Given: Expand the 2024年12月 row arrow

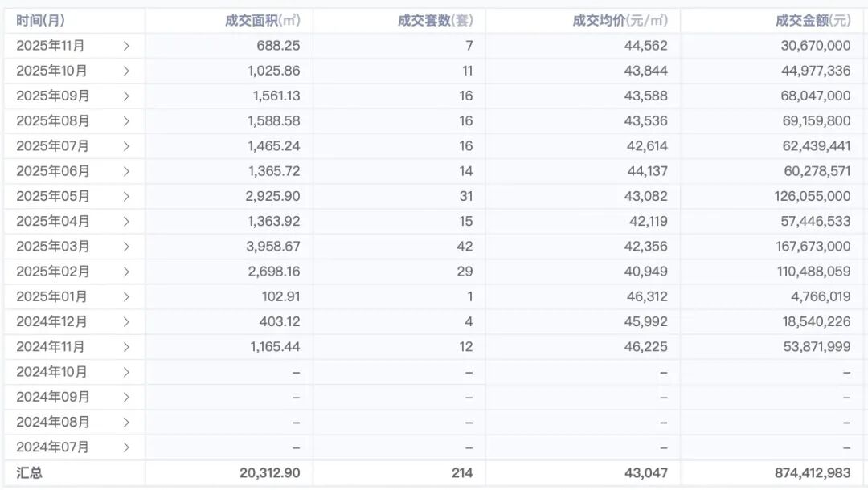Looking at the screenshot, I should click(126, 322).
